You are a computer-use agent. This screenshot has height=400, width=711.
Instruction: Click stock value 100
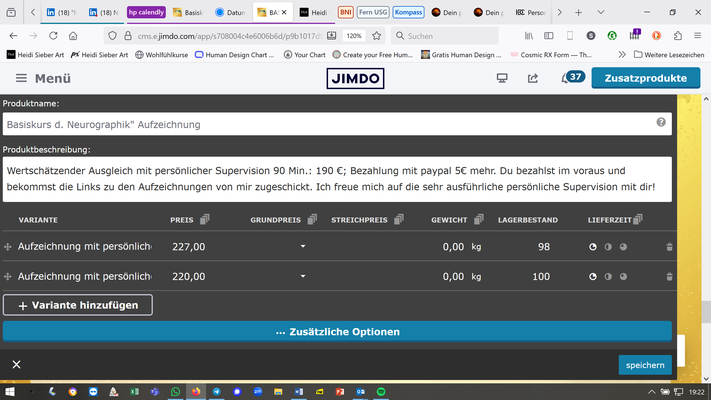click(541, 276)
